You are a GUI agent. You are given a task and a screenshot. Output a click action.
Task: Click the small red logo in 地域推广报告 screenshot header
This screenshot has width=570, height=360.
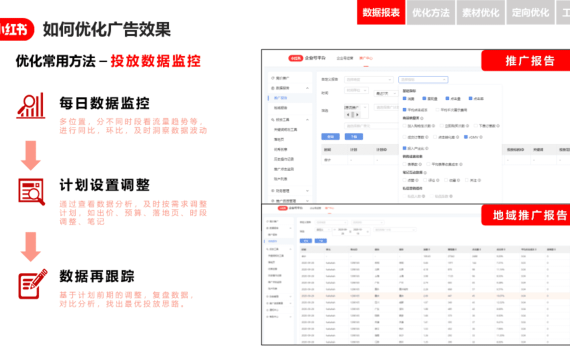(x=282, y=208)
